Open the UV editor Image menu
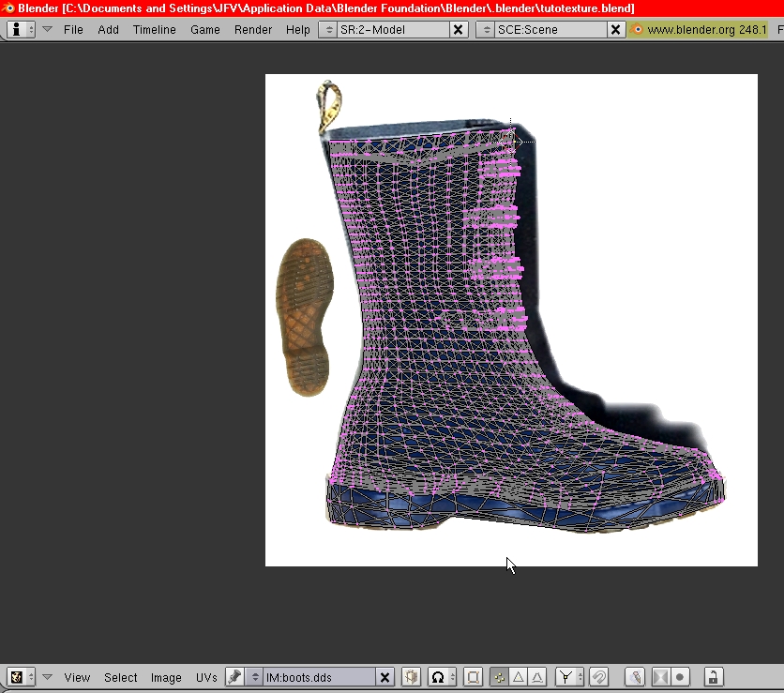 (166, 677)
